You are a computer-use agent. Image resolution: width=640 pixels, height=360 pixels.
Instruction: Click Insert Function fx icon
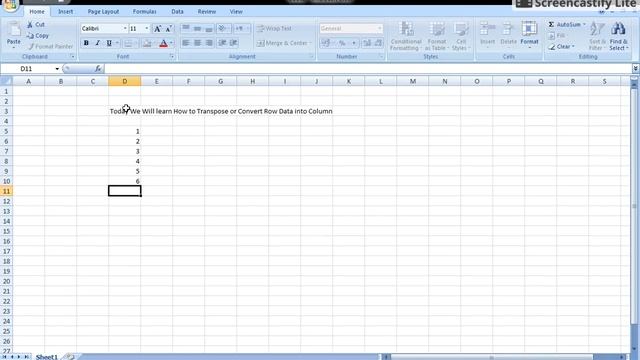[98, 69]
